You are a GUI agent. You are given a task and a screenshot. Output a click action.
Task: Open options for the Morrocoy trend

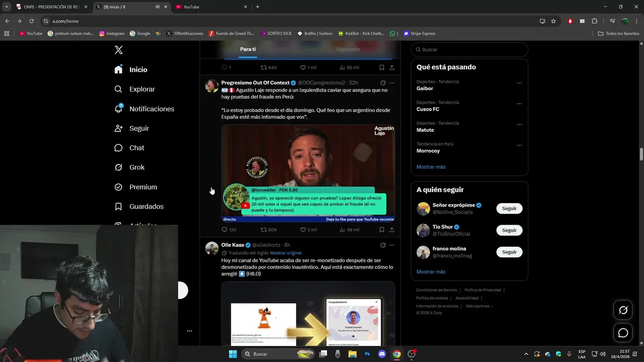coord(519,145)
